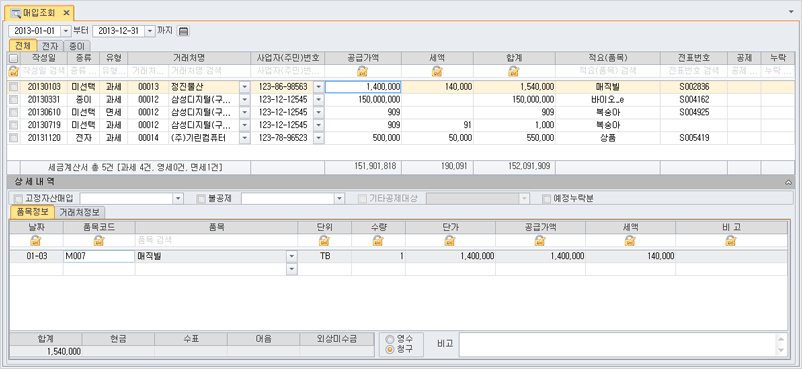
Task: Open the end date 2013-12-31 dropdown
Action: [x=149, y=31]
